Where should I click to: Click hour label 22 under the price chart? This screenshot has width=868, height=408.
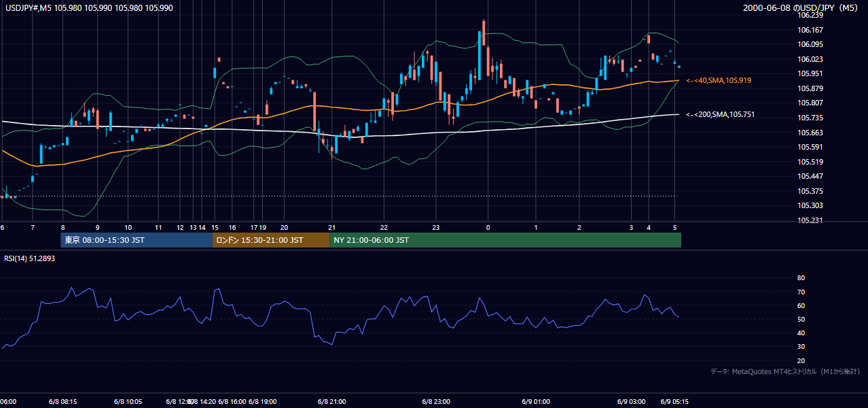tap(384, 227)
